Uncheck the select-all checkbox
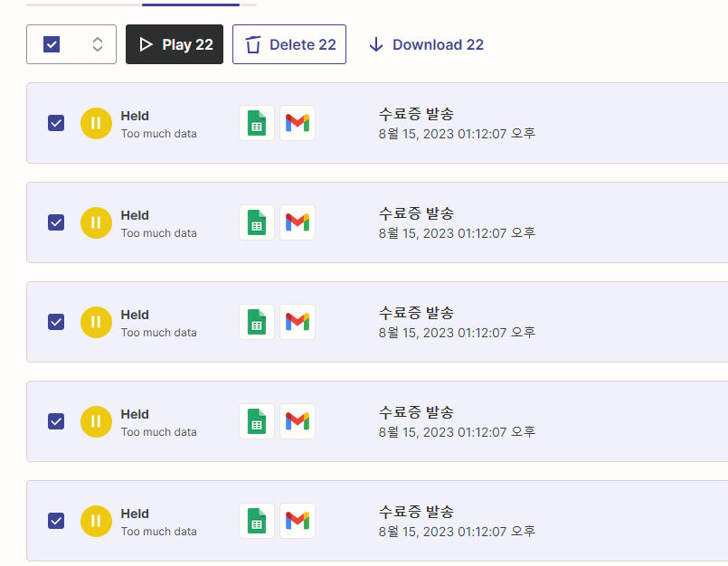The width and height of the screenshot is (728, 566). click(52, 43)
